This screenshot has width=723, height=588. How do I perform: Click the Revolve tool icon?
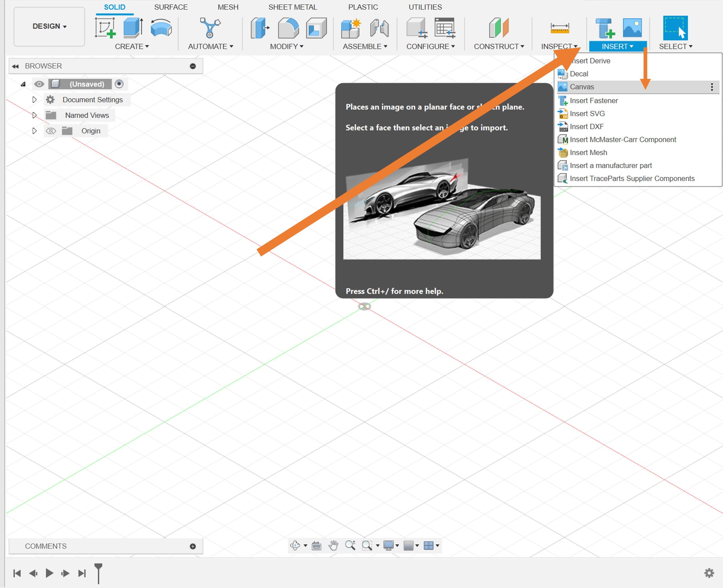(x=161, y=28)
